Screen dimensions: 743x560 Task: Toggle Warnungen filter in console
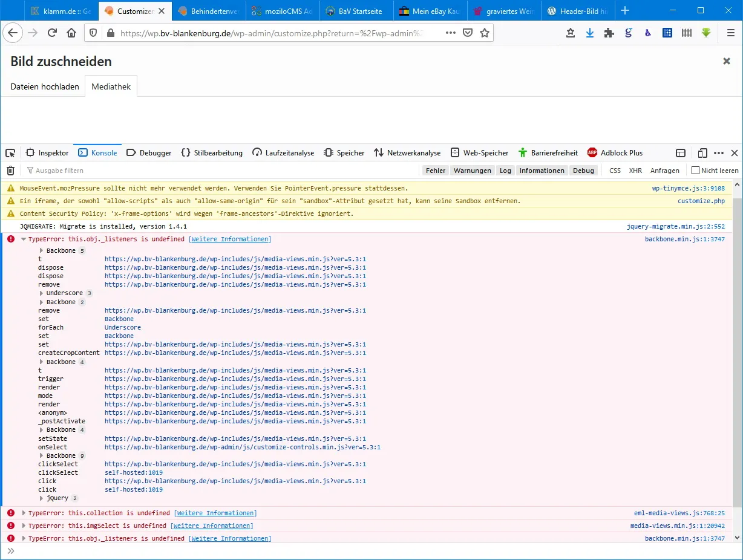(x=473, y=171)
